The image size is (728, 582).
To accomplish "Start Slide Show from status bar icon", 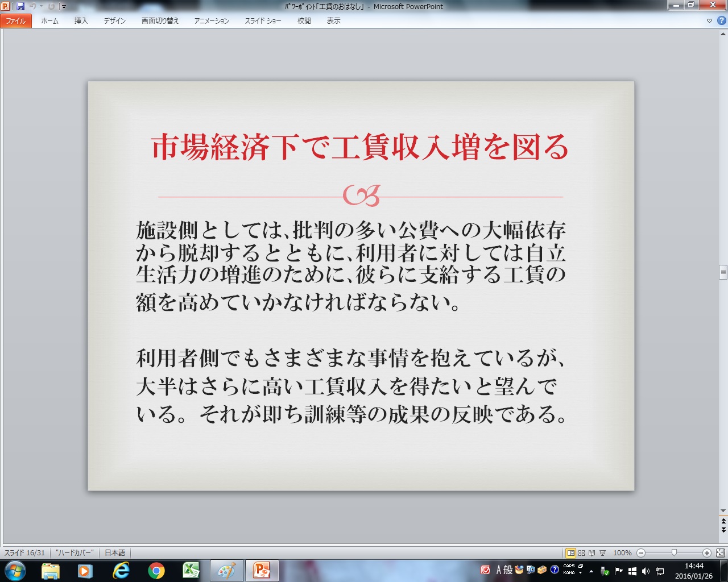I will (602, 552).
